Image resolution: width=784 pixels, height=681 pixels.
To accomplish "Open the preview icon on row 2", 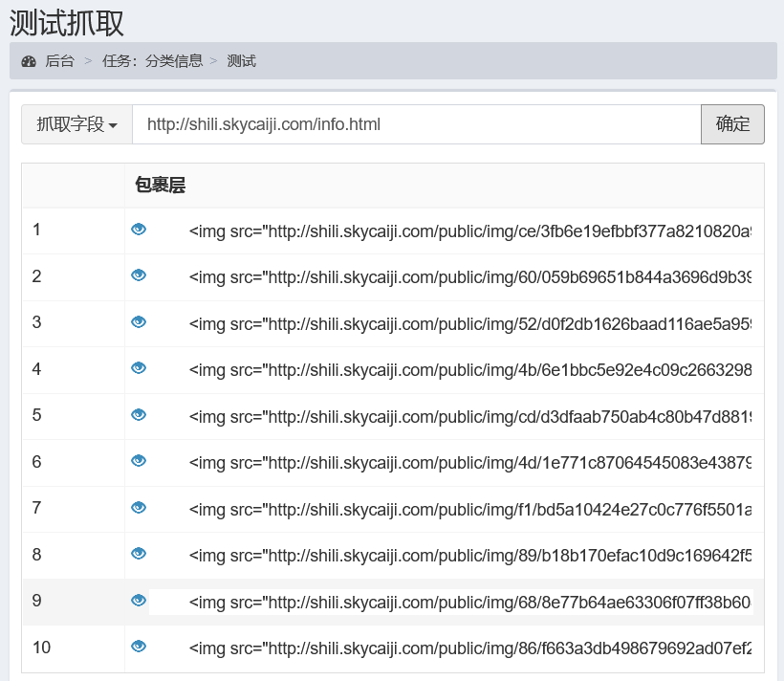I will (x=139, y=276).
